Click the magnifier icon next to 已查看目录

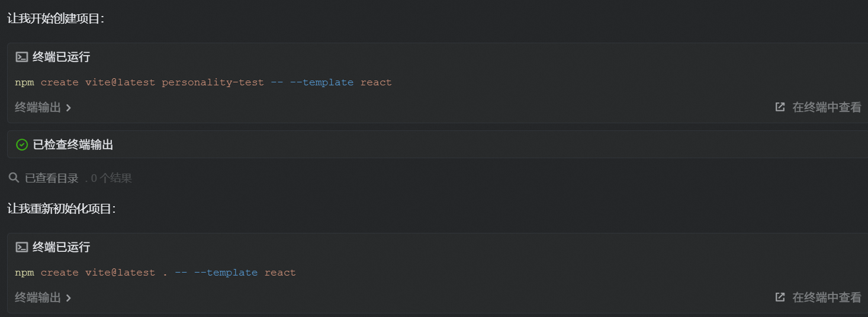14,178
